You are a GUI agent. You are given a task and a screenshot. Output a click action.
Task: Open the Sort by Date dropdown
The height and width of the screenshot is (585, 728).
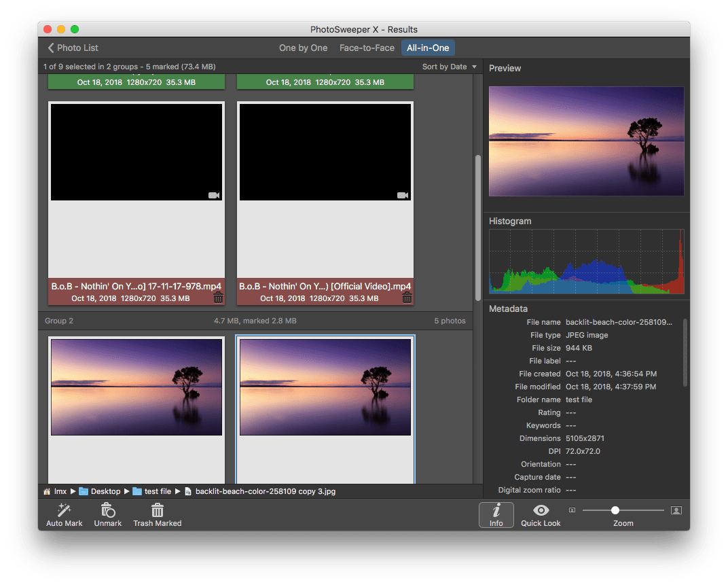pos(449,67)
